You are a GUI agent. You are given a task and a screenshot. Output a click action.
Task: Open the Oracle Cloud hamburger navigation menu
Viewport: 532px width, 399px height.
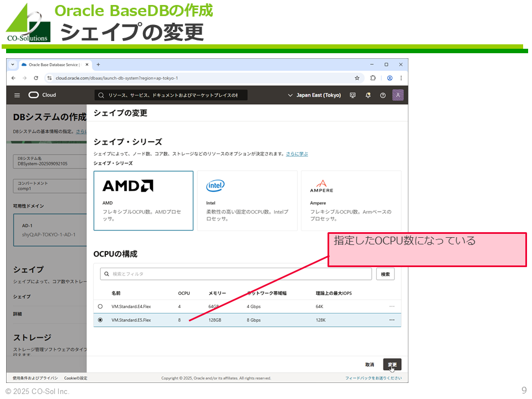pyautogui.click(x=17, y=95)
